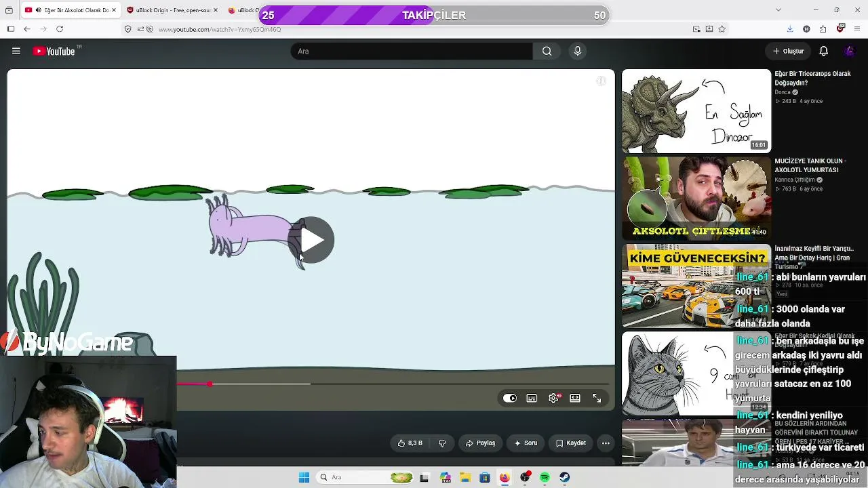Open the Firefox downloads arrow

pos(790,29)
